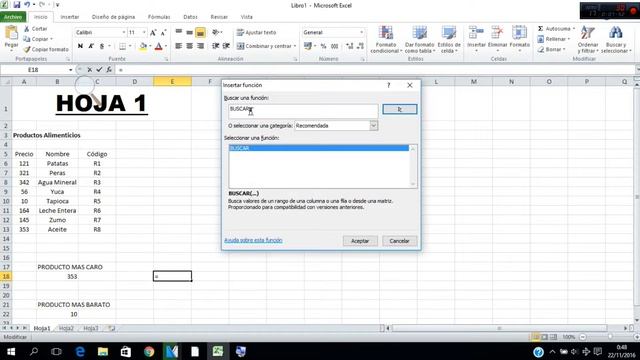The image size is (640, 360).
Task: Click the Ir search button in dialog
Action: [x=400, y=109]
